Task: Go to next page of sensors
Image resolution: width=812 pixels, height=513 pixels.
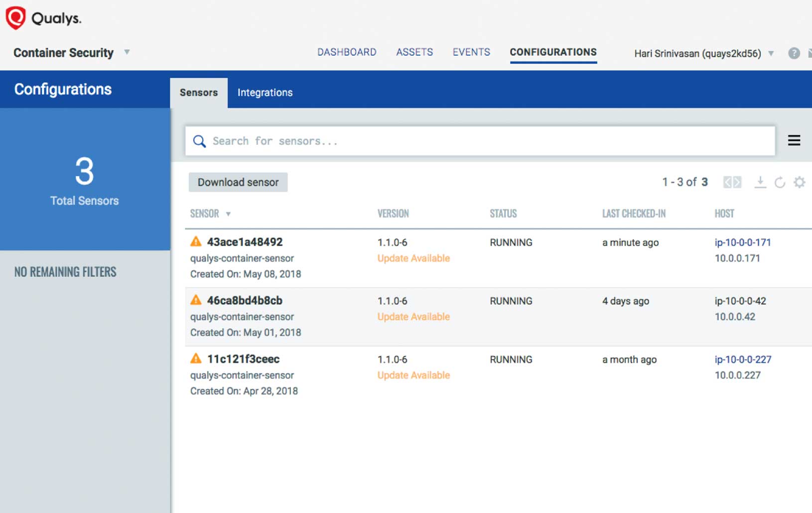Action: click(737, 182)
